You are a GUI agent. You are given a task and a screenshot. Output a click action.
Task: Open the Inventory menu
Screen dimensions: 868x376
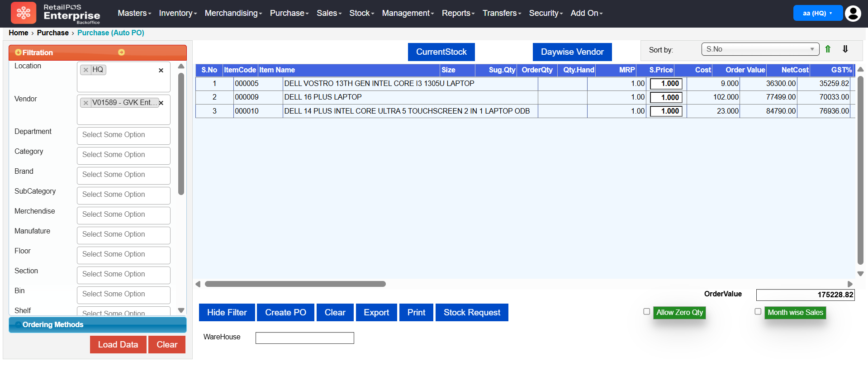178,13
